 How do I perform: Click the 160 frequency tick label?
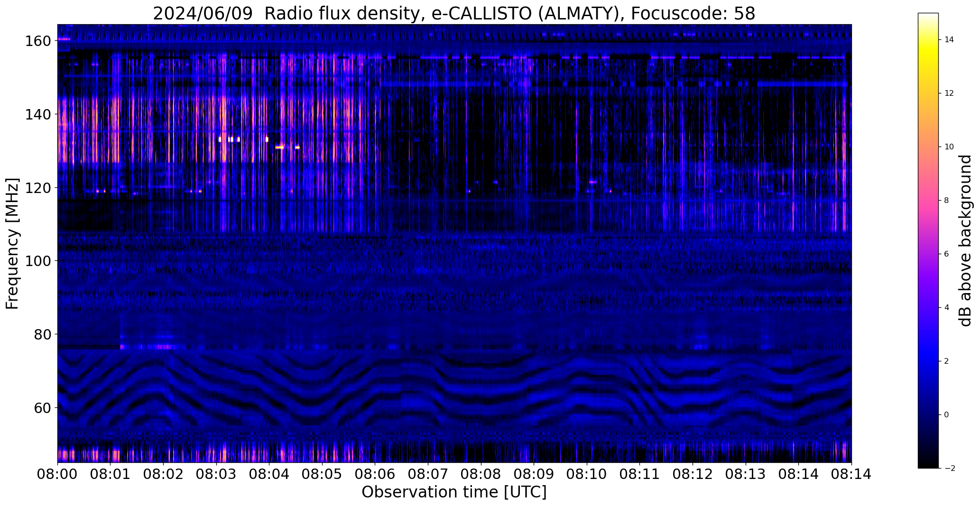click(37, 41)
